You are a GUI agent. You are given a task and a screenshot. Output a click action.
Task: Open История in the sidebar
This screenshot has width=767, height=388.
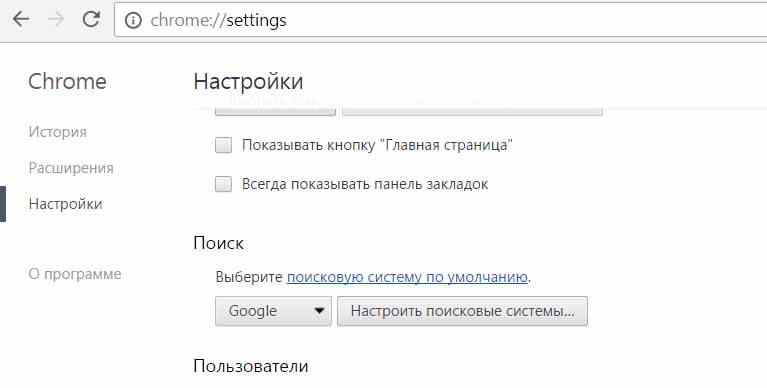click(x=58, y=132)
